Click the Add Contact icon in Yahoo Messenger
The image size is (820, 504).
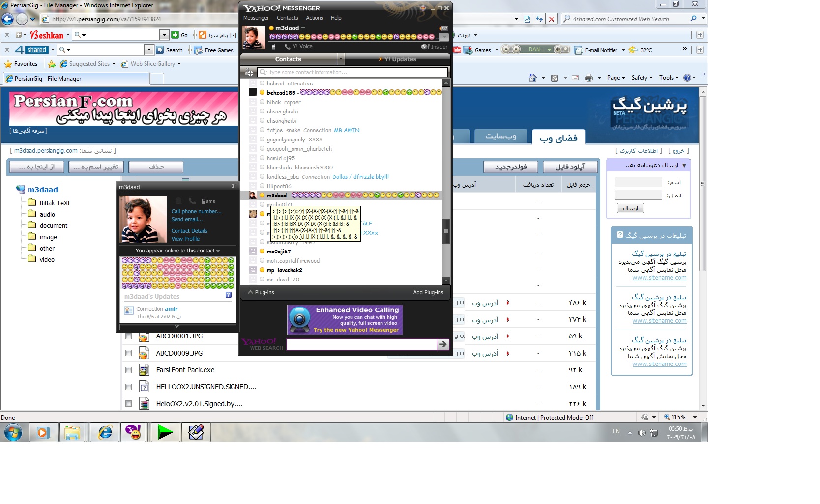pyautogui.click(x=249, y=72)
